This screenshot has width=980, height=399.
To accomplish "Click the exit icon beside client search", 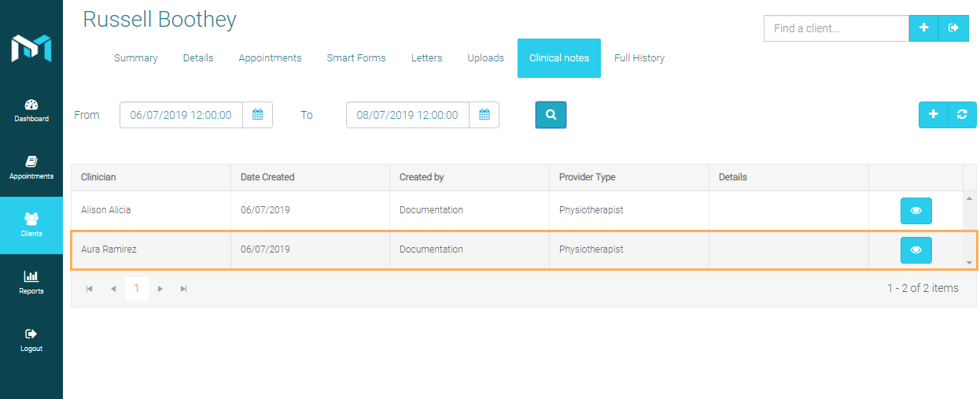I will coord(953,28).
